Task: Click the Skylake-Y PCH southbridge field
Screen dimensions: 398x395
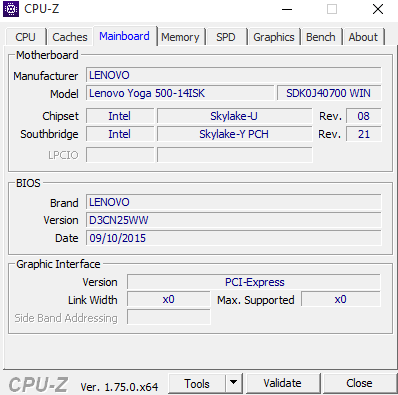Action: tap(235, 134)
